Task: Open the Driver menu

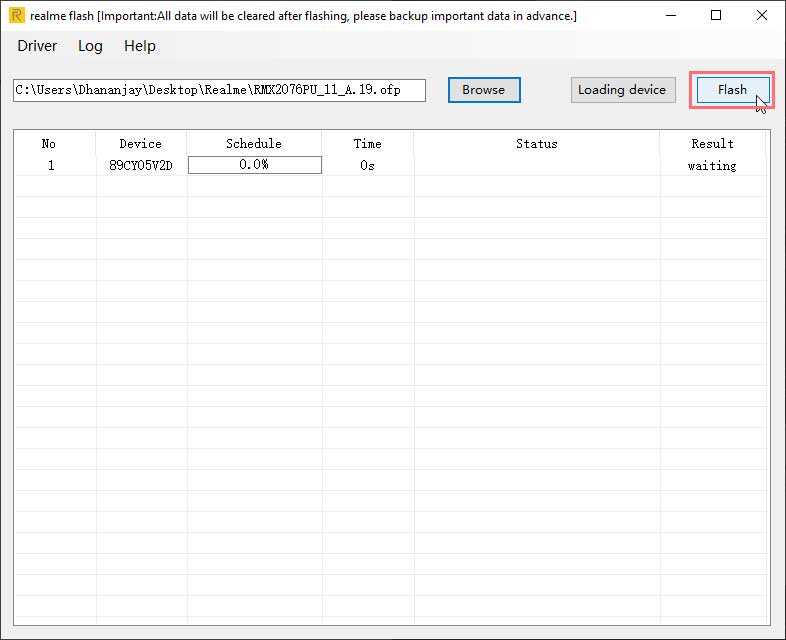Action: coord(37,46)
